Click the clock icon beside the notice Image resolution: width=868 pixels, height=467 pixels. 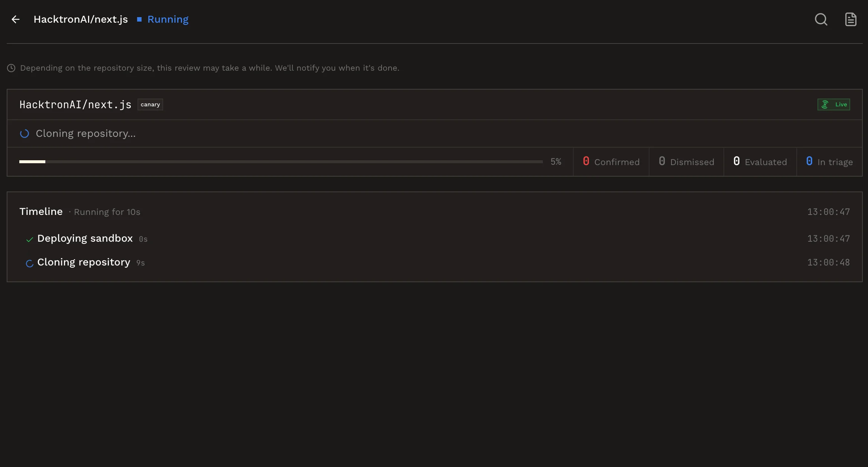(x=11, y=68)
